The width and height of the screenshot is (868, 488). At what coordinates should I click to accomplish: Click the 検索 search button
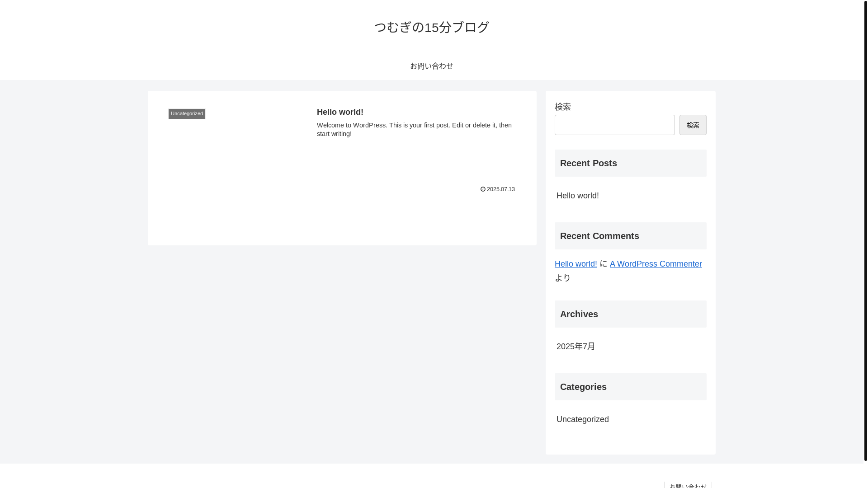693,125
